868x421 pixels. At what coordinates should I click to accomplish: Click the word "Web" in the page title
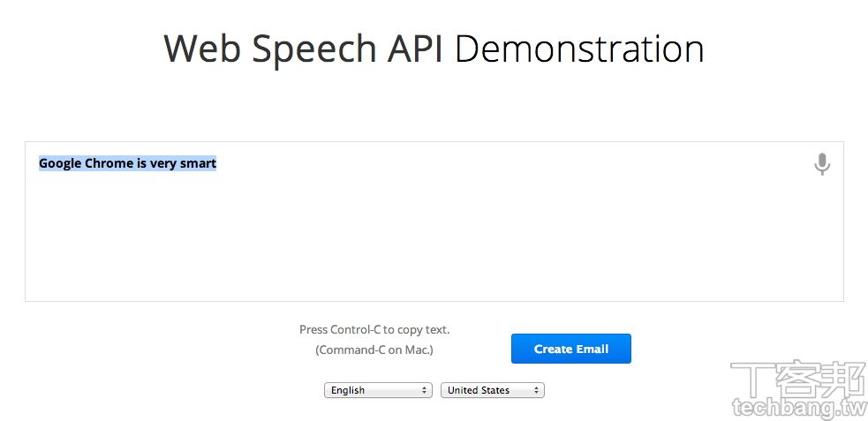point(202,49)
